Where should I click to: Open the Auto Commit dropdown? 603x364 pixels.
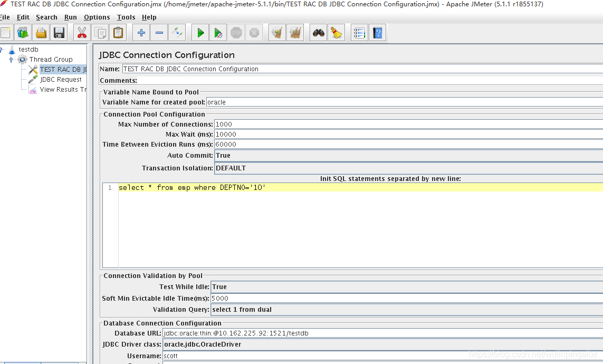[408, 155]
